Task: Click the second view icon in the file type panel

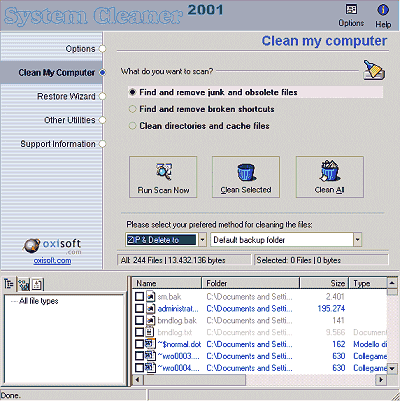Action: [x=24, y=284]
